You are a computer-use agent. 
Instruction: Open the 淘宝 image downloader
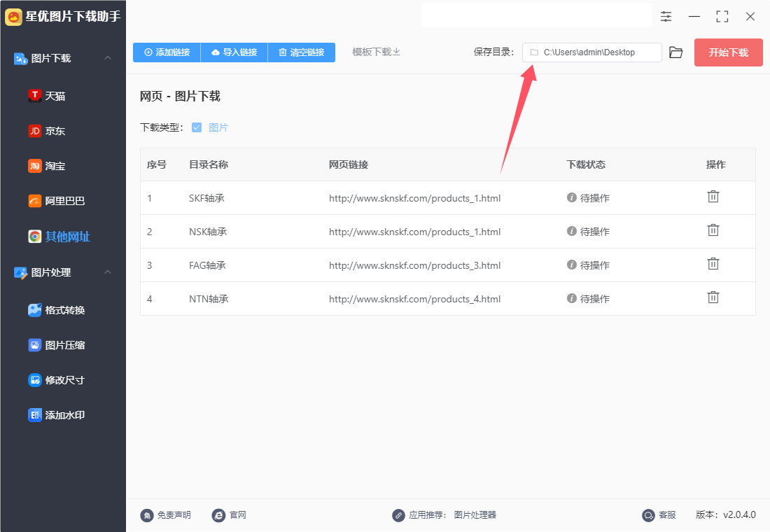point(47,166)
